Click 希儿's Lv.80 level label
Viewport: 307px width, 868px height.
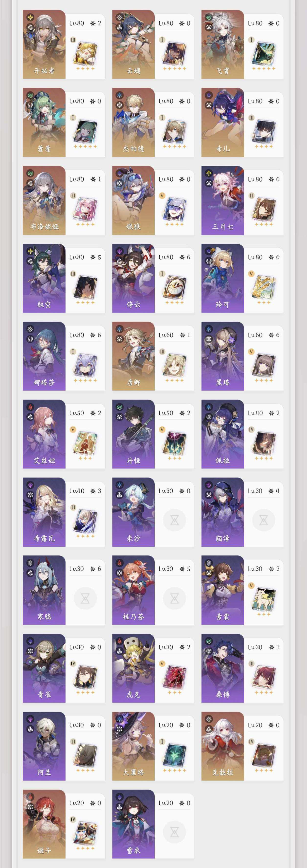tap(255, 101)
